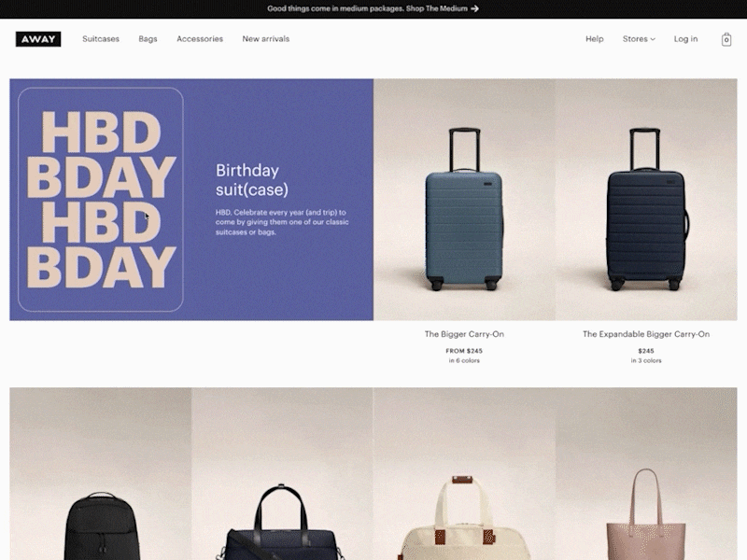The image size is (747, 560).
Task: Open the Bags menu
Action: [148, 39]
